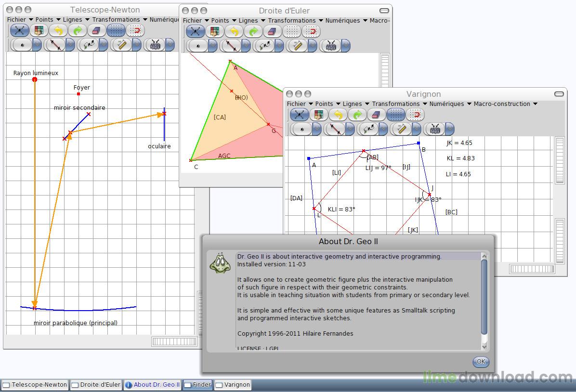
Task: Toggle magnet snap in Droite d'Euler window
Action: pos(311,32)
